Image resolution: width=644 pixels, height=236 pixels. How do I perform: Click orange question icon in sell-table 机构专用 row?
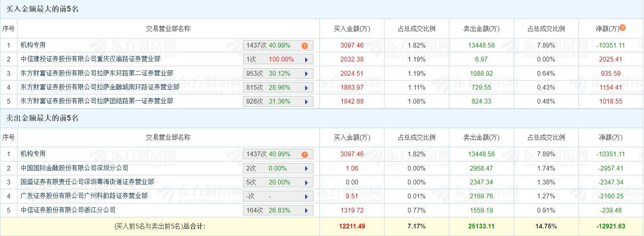pyautogui.click(x=305, y=155)
